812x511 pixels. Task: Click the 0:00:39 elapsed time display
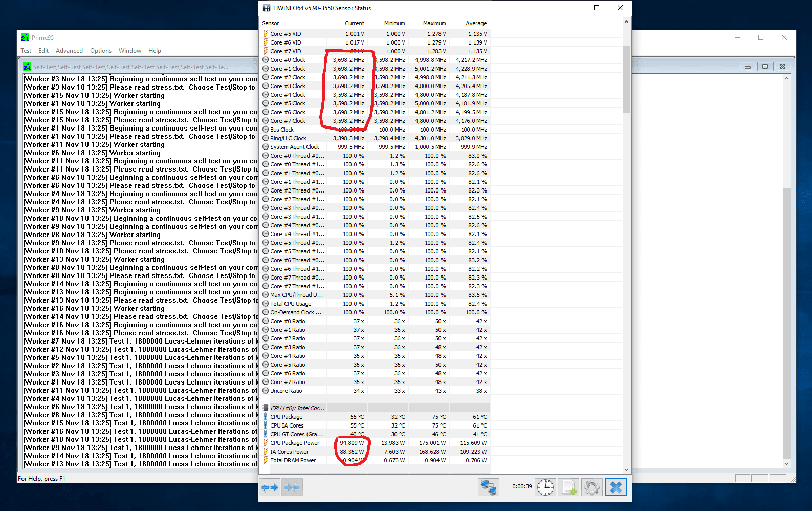[x=522, y=487]
